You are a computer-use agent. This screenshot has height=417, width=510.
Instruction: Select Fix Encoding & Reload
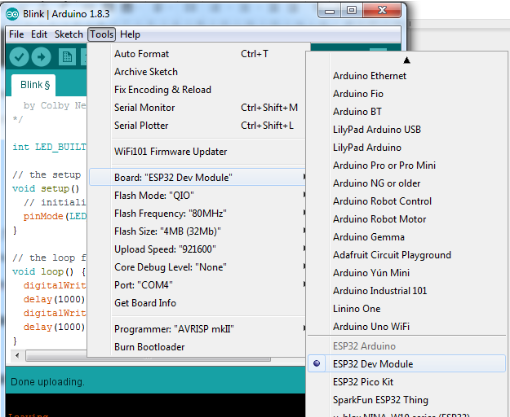pos(197,90)
